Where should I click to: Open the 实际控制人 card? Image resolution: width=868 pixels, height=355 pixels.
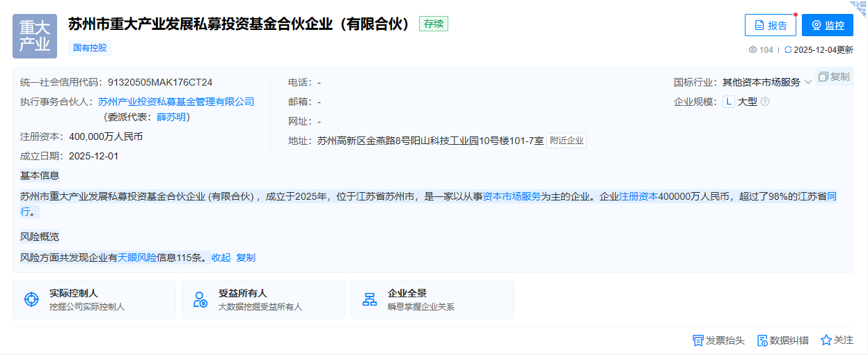tap(94, 299)
